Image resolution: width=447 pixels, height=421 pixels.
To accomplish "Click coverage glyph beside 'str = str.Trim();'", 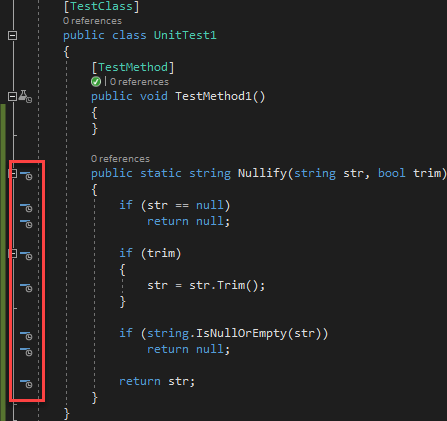I will click(x=26, y=287).
